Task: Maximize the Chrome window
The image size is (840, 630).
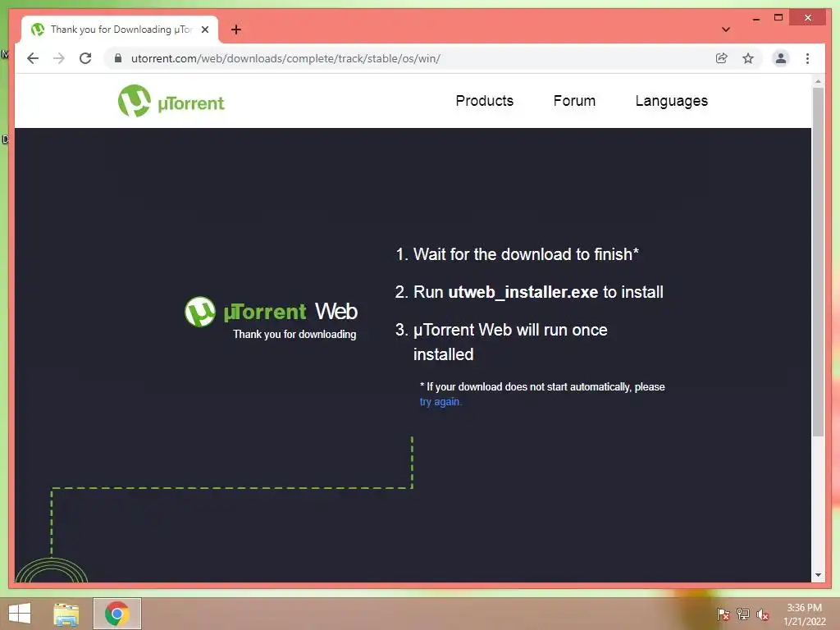Action: coord(778,18)
